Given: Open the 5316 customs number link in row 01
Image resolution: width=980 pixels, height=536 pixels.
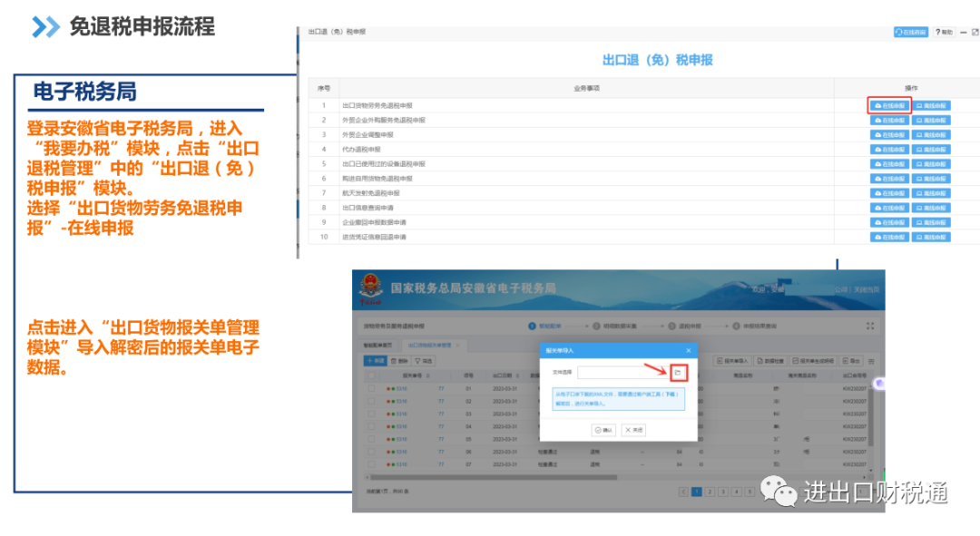Looking at the screenshot, I should (x=401, y=388).
